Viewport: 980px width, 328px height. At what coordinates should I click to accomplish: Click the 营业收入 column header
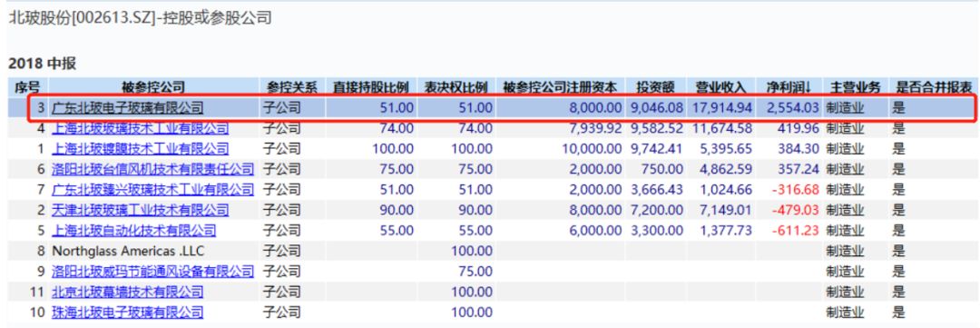click(x=720, y=87)
